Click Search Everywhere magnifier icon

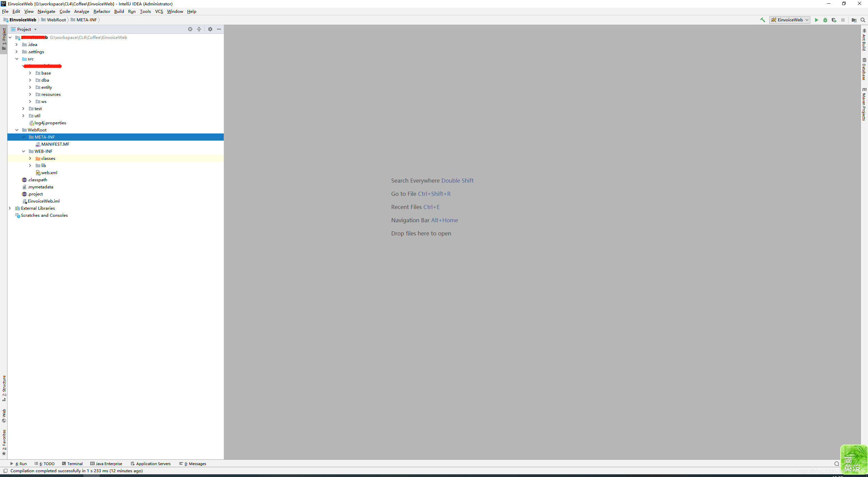click(863, 20)
